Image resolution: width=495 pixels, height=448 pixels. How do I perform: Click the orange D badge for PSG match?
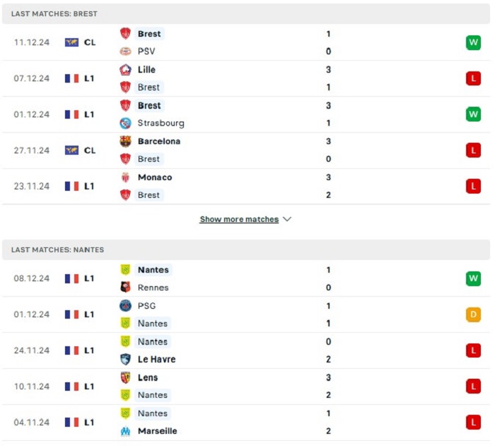tap(473, 314)
